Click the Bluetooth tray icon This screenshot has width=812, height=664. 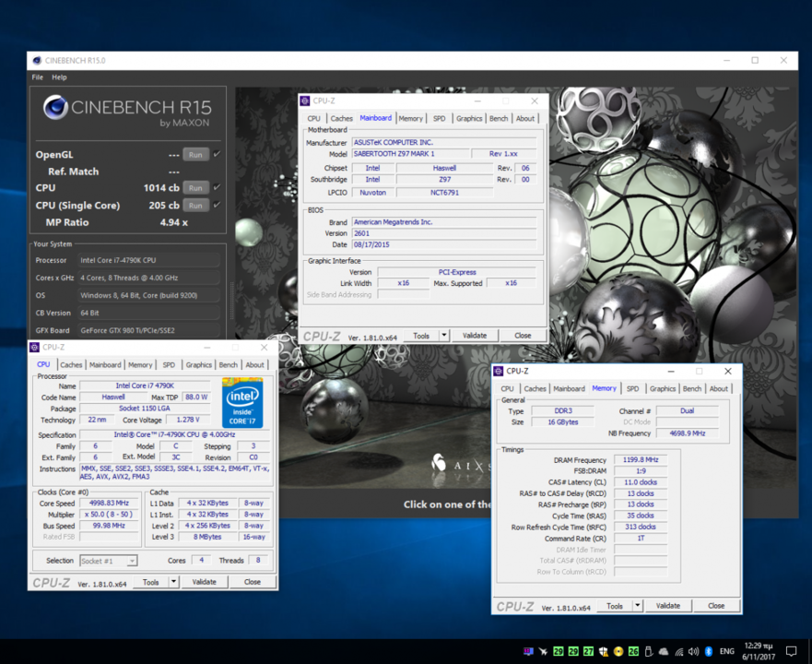click(709, 652)
